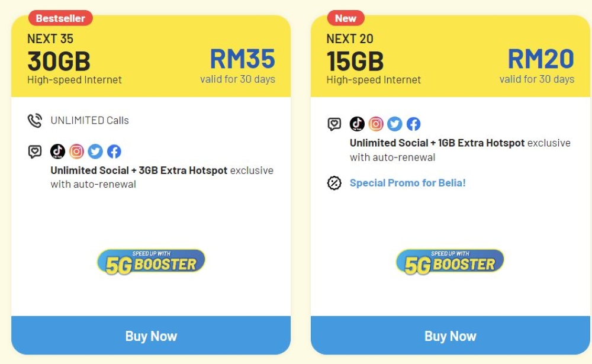Viewport: 592px width, 364px height.
Task: Buy the NEXT 35 plan now
Action: coord(151,336)
